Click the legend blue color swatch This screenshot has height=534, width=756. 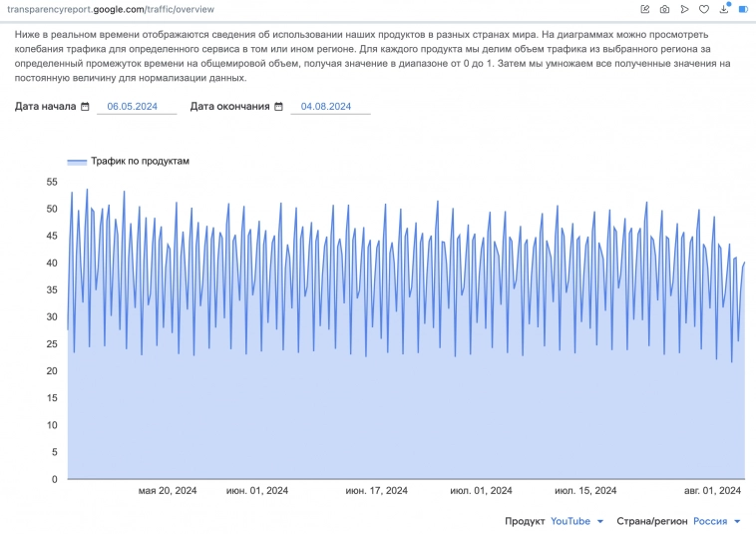pos(77,161)
